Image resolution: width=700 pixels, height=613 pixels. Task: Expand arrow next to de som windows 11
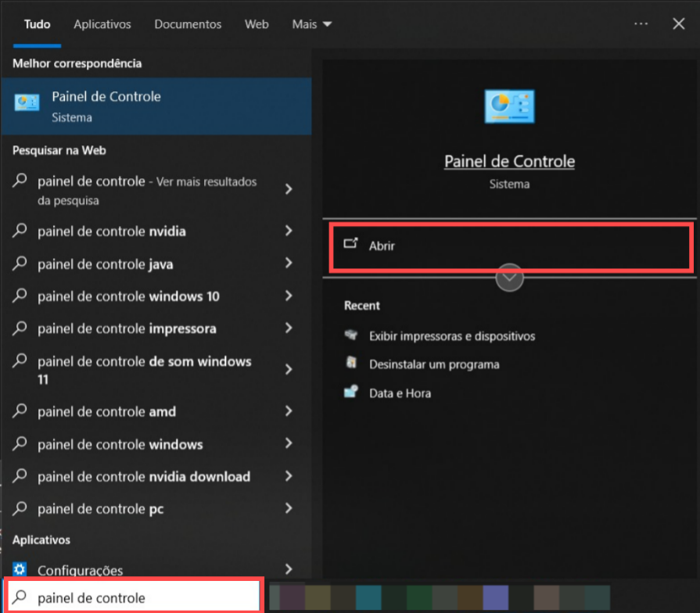click(x=289, y=369)
